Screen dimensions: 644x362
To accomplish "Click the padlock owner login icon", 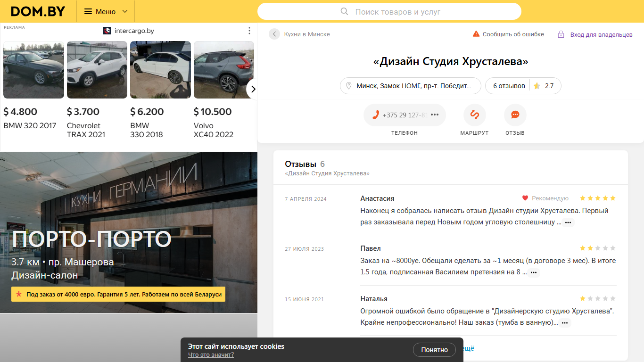I will point(561,34).
